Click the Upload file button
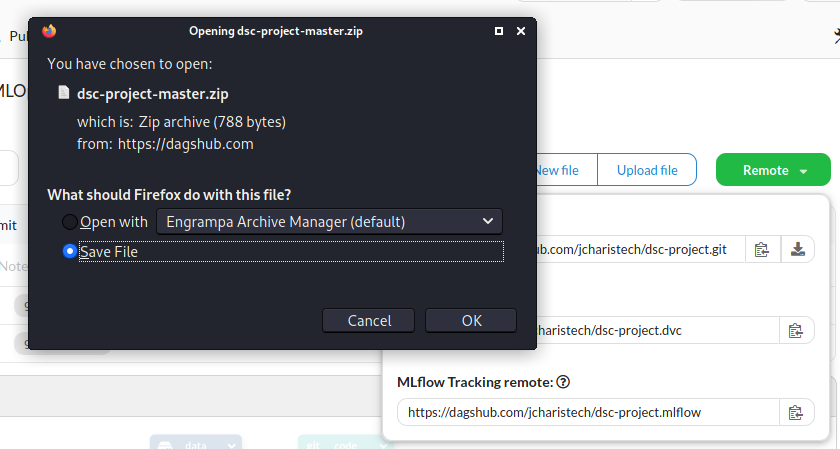This screenshot has width=840, height=449. (647, 170)
